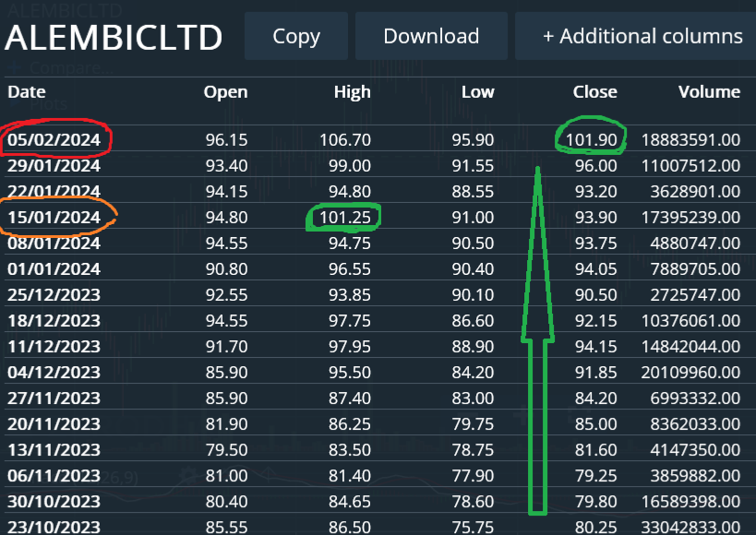Select the date 27/11/2023

[54, 398]
